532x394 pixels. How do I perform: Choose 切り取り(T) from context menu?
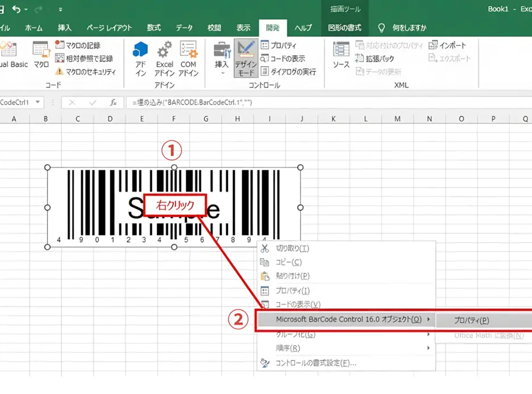click(346, 248)
